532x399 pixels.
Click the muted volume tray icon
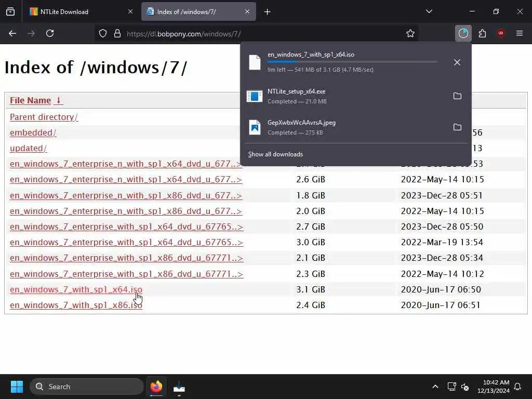pyautogui.click(x=465, y=387)
